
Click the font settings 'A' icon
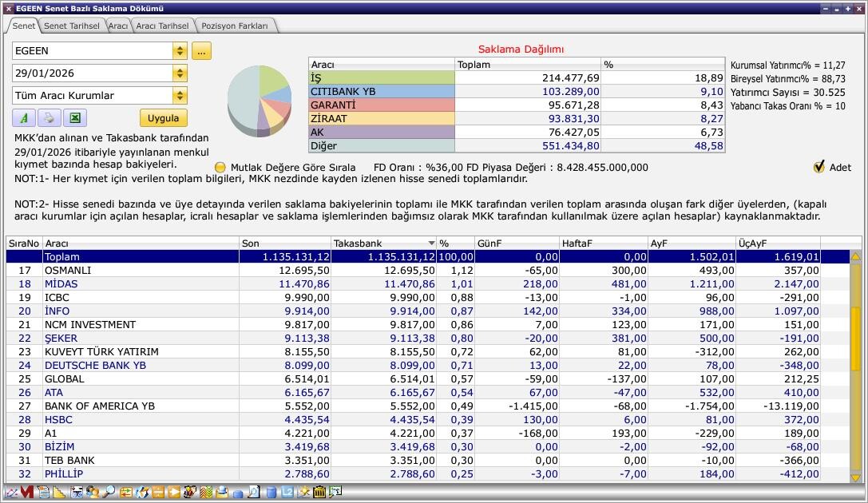coord(24,118)
